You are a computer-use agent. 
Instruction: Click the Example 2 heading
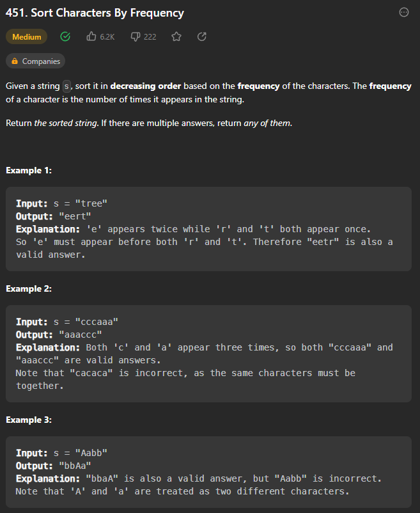[29, 289]
